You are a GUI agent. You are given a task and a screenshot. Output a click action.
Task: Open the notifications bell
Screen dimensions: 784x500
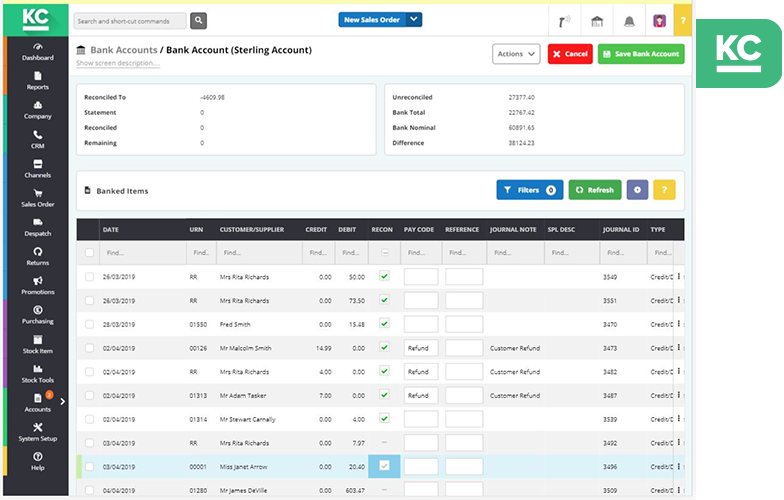click(x=629, y=21)
